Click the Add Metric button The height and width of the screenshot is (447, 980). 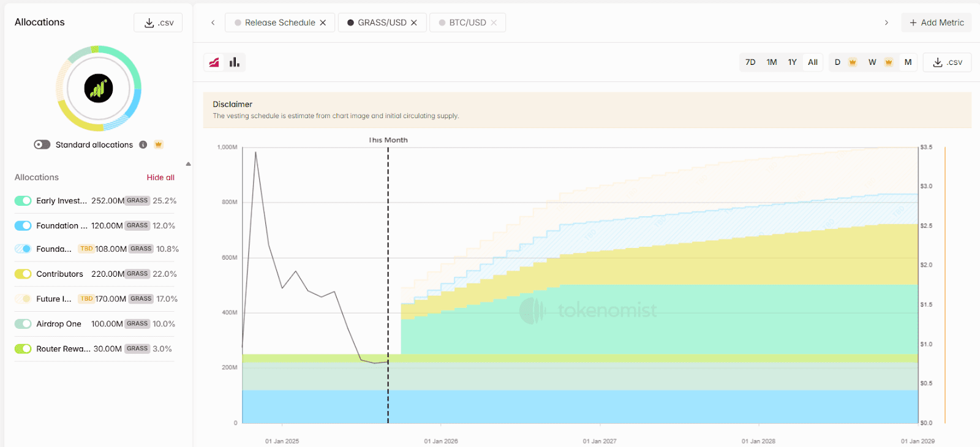[936, 23]
